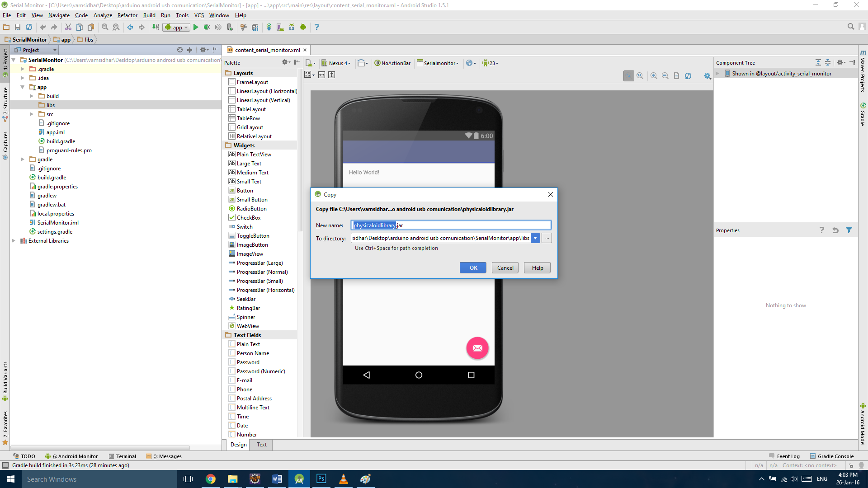Select RadioButton widget in the palette
The width and height of the screenshot is (868, 488).
point(251,209)
